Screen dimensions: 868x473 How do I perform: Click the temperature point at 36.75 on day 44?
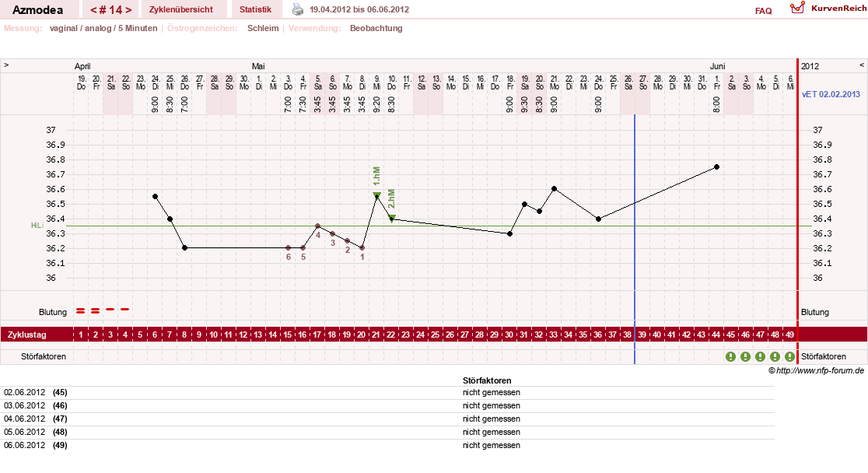click(x=716, y=166)
